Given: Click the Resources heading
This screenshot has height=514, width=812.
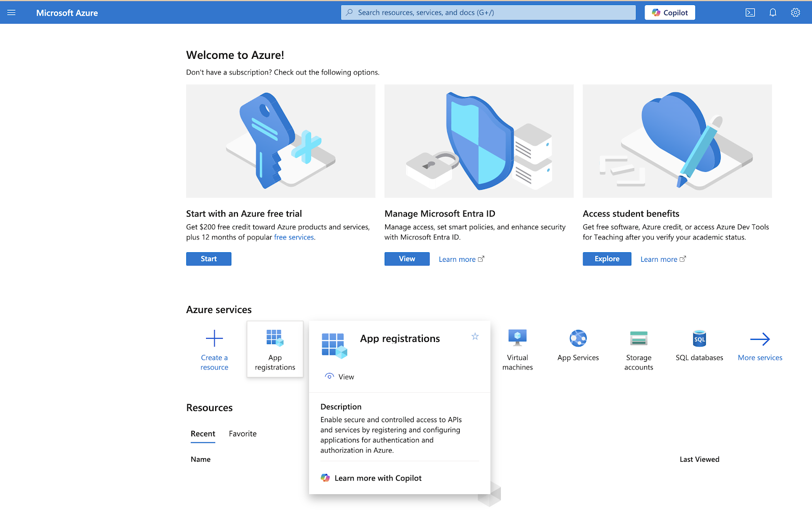Looking at the screenshot, I should (209, 407).
